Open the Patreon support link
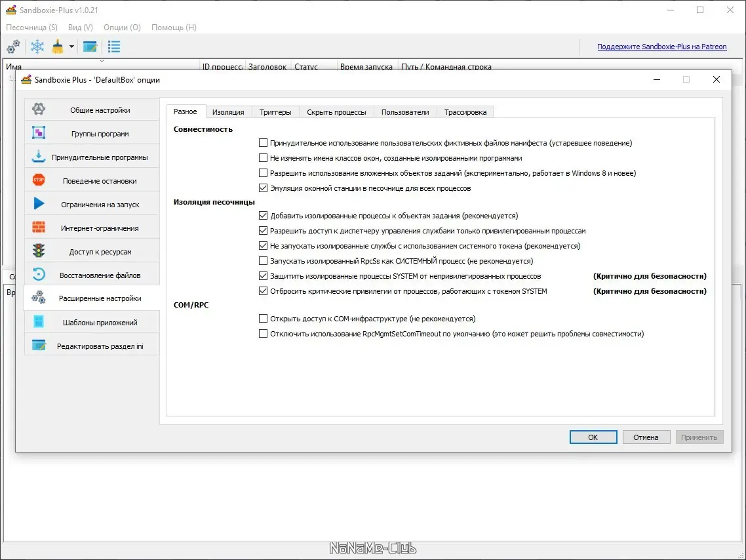Screen dimensions: 746x560 point(662,47)
